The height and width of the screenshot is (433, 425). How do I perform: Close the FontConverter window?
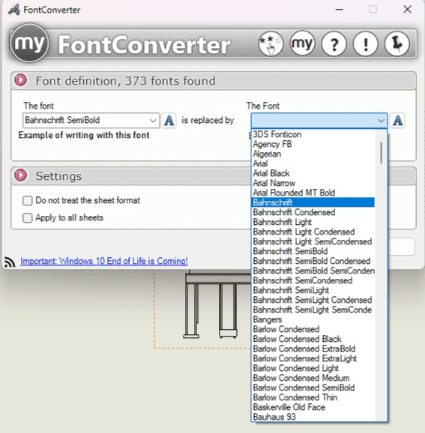click(407, 9)
